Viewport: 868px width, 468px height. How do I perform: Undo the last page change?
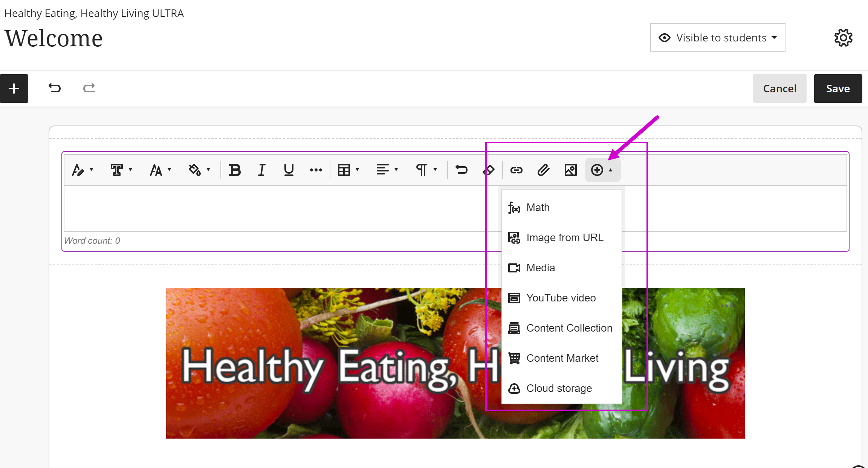coord(55,88)
